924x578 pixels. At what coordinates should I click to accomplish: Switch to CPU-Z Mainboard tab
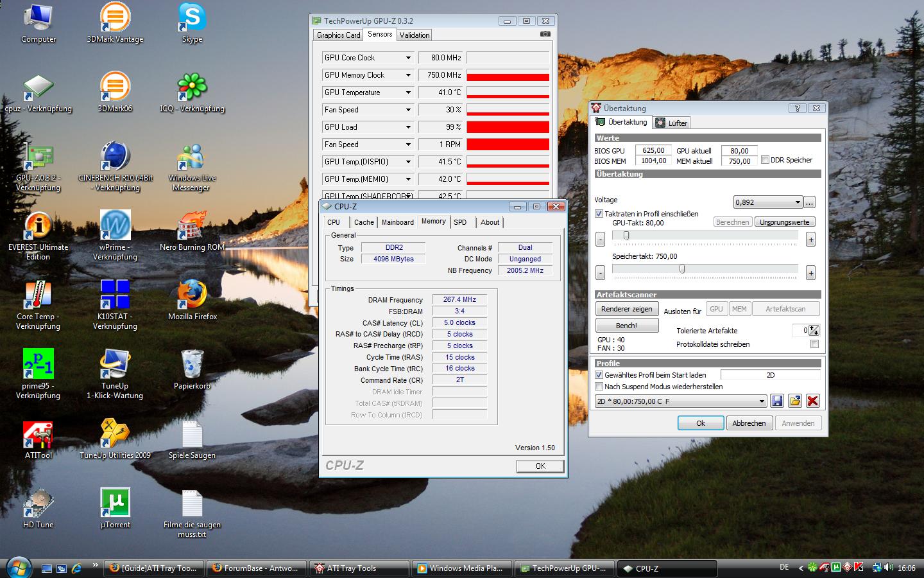(x=397, y=222)
